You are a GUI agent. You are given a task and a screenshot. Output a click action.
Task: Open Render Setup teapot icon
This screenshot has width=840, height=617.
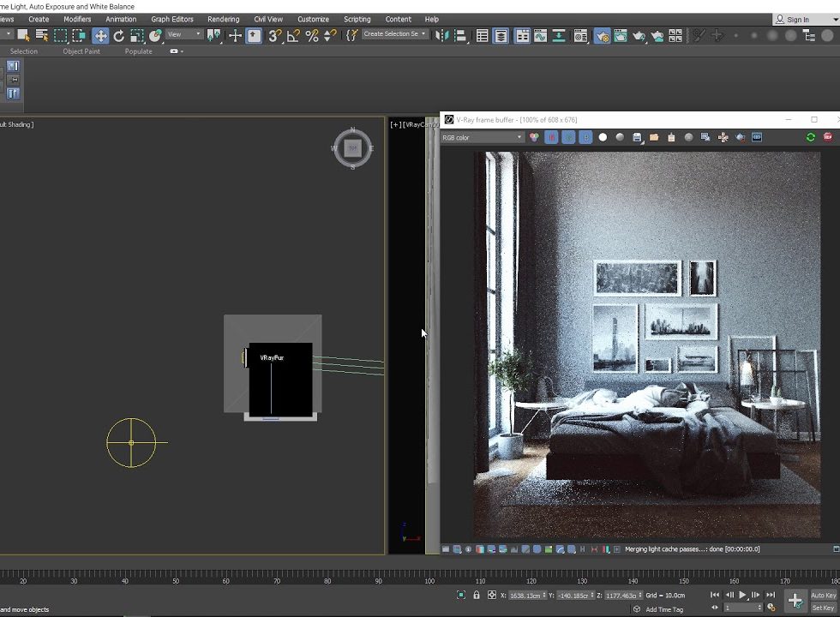[x=602, y=36]
